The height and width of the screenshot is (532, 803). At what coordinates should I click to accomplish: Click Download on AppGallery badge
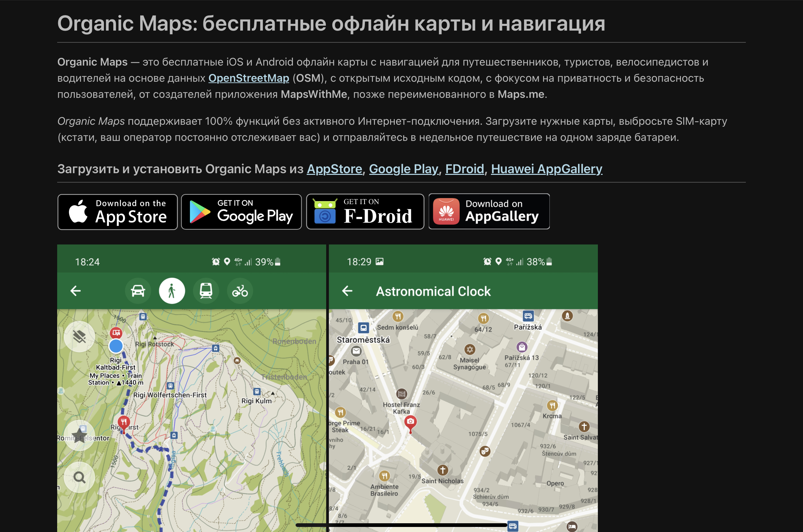[489, 212]
